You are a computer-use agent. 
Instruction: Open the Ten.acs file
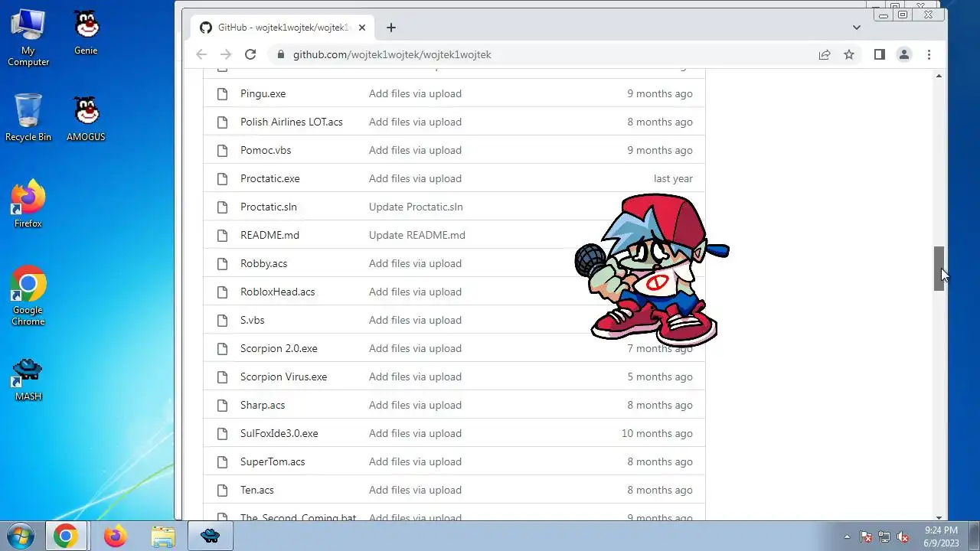(x=257, y=490)
